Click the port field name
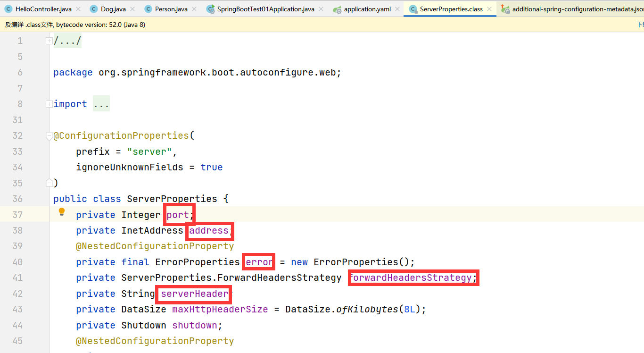Image resolution: width=644 pixels, height=353 pixels. pos(178,215)
